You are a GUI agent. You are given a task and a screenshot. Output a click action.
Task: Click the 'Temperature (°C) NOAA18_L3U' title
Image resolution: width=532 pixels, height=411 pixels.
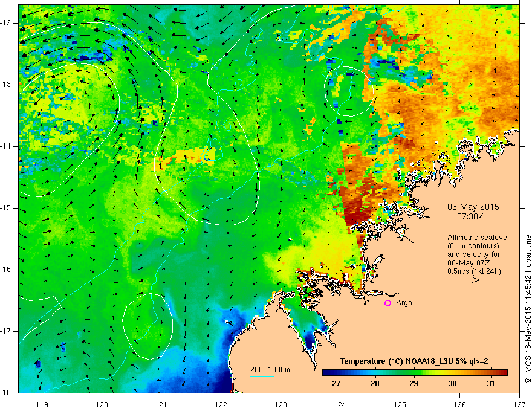[x=414, y=361]
